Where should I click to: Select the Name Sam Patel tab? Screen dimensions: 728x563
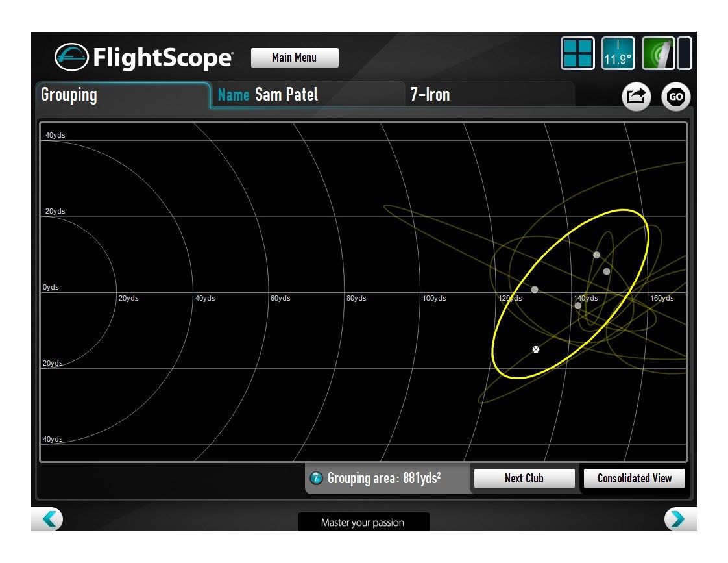[x=307, y=95]
